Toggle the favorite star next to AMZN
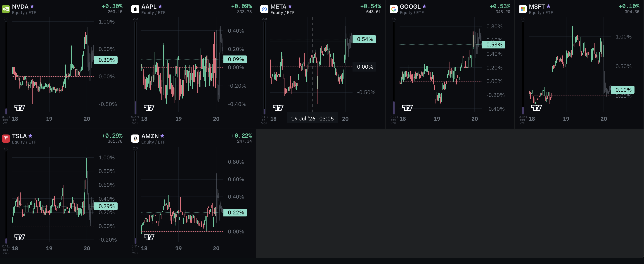The width and height of the screenshot is (644, 264). click(162, 136)
